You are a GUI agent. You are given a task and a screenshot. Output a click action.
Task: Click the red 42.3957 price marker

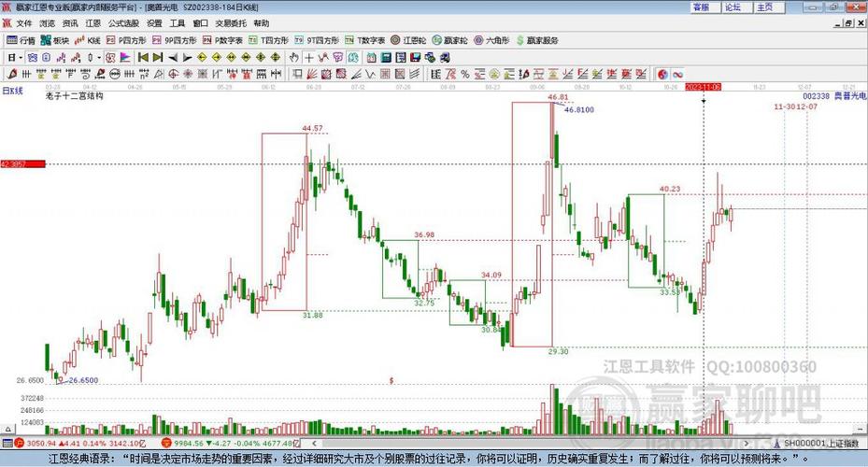coord(22,164)
